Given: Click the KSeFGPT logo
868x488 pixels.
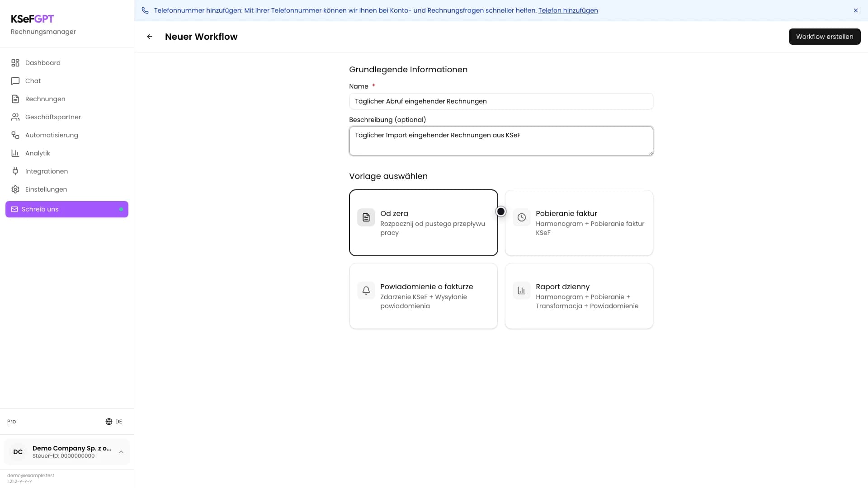Looking at the screenshot, I should pyautogui.click(x=33, y=19).
